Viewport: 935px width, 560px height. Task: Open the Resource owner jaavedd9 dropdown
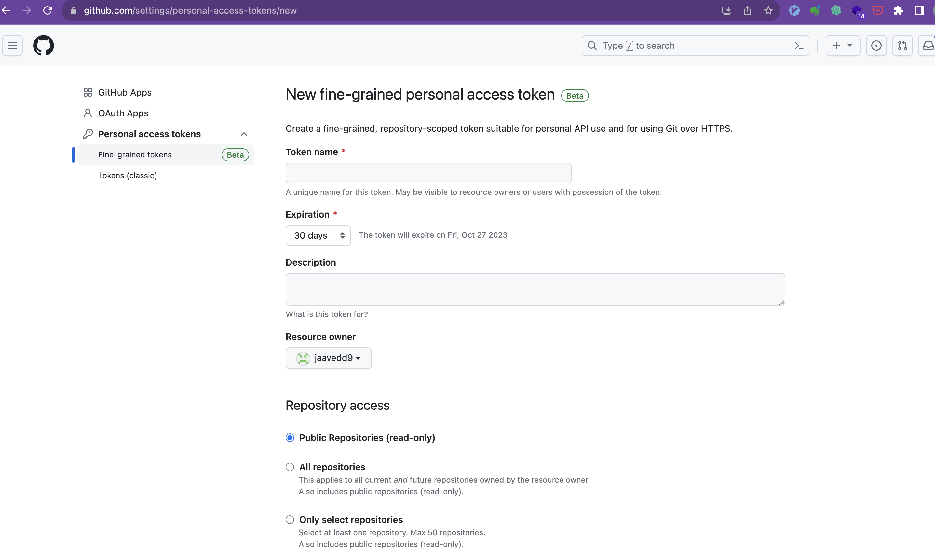coord(328,358)
